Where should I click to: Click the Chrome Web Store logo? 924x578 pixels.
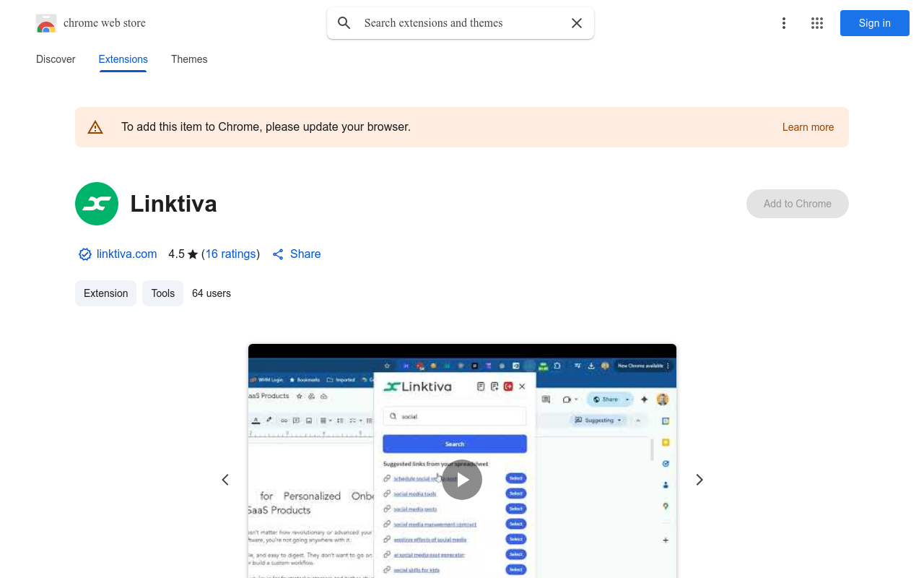46,23
